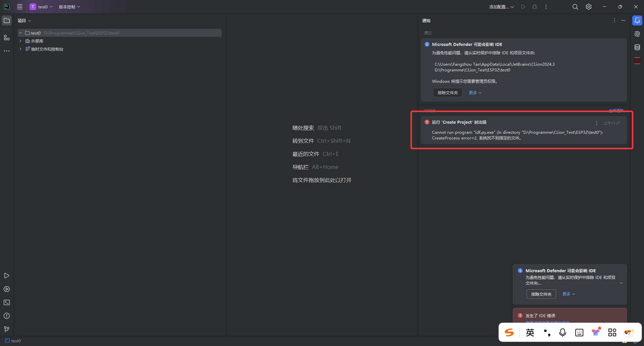Viewport: 644px width, 346px height.
Task: Open the IME soft keyboard icon
Action: 579,332
